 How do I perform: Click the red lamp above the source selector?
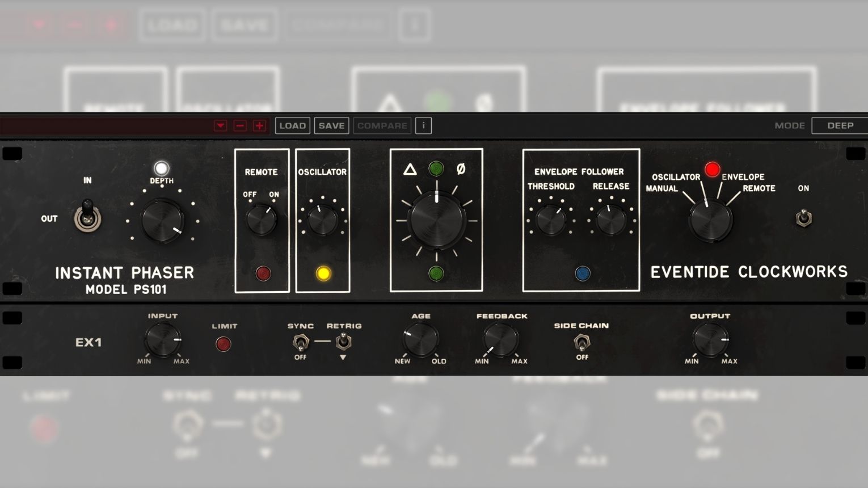713,169
